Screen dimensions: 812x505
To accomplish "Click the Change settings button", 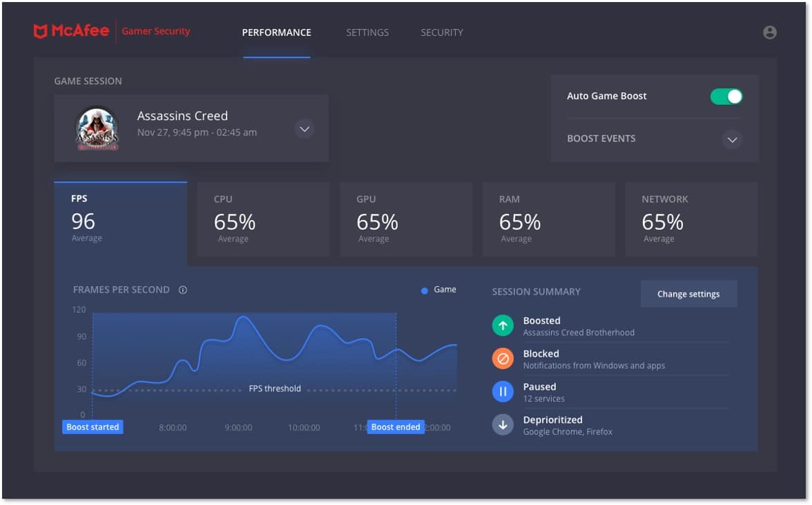I will 689,294.
